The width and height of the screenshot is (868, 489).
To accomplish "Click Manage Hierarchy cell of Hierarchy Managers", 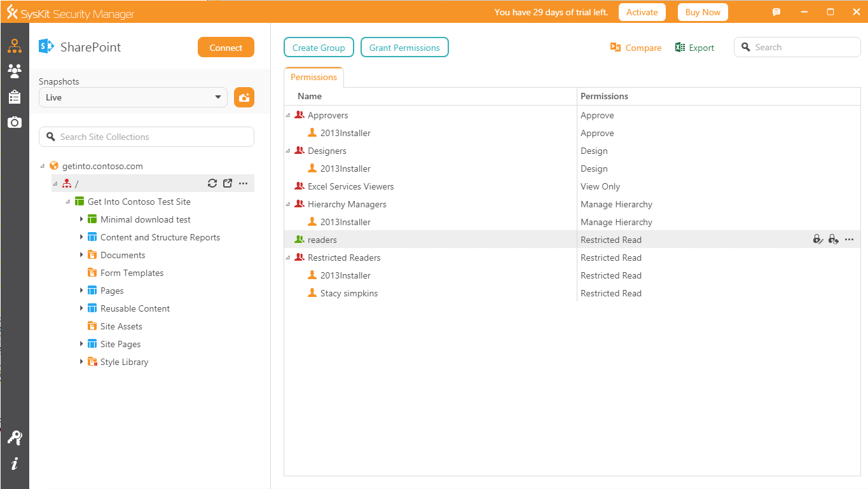I will click(616, 204).
